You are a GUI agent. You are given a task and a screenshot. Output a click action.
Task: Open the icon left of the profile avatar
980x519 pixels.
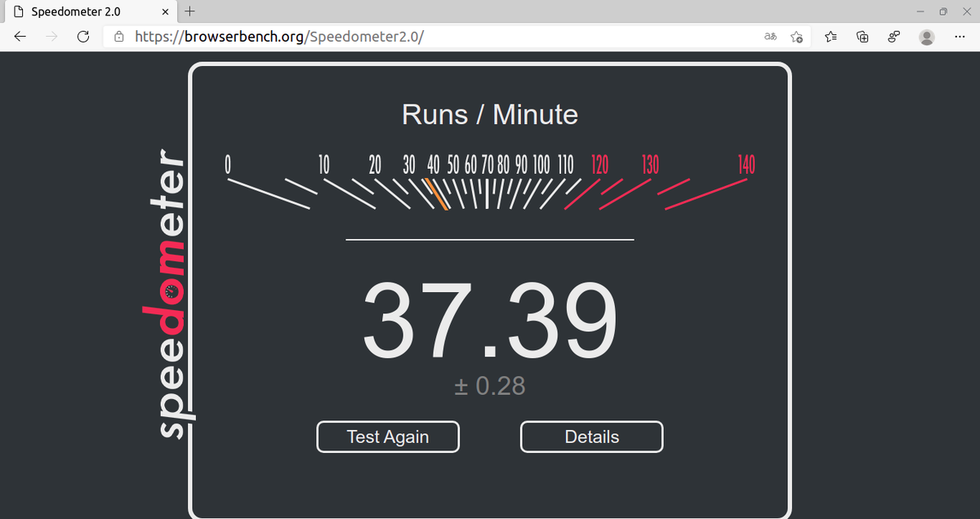coord(894,37)
